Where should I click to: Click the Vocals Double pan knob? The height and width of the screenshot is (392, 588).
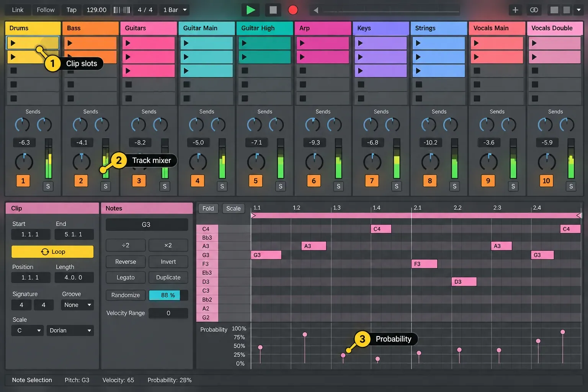(x=547, y=162)
